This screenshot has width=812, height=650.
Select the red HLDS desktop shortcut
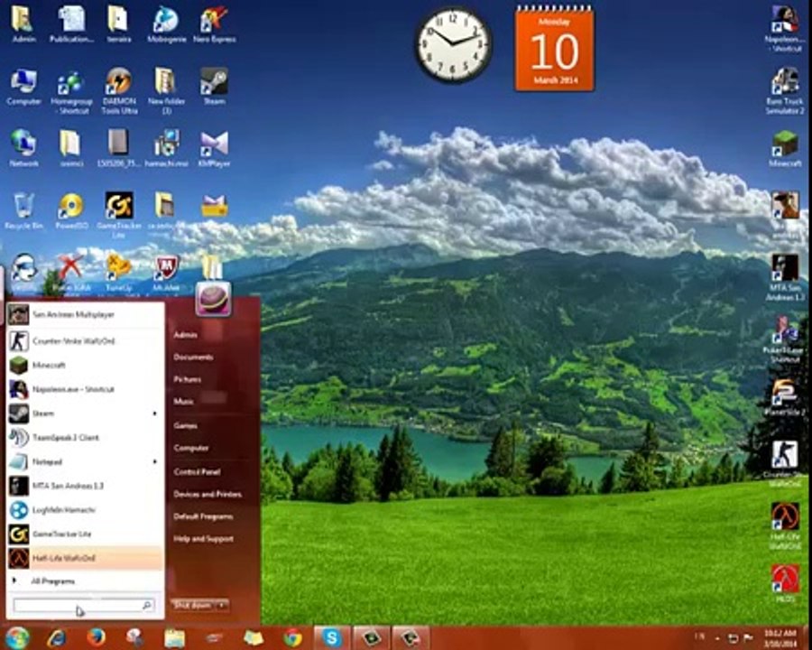(785, 584)
